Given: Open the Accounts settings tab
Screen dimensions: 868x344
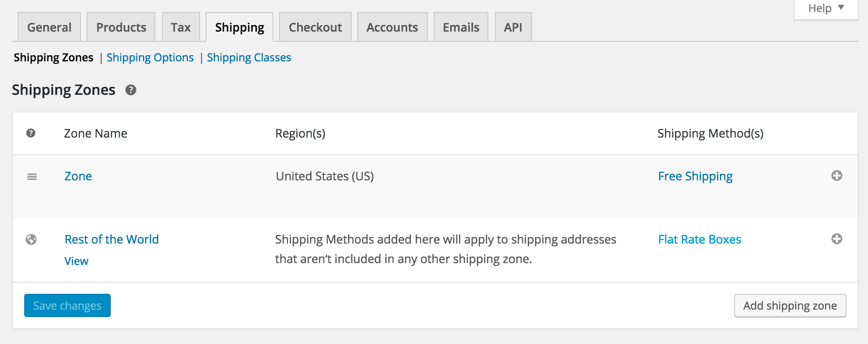Looking at the screenshot, I should (x=392, y=27).
